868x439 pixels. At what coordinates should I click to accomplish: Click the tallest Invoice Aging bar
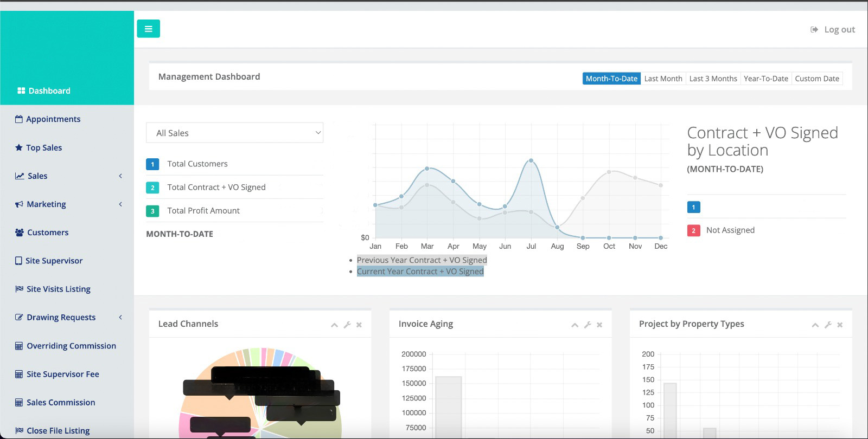449,408
